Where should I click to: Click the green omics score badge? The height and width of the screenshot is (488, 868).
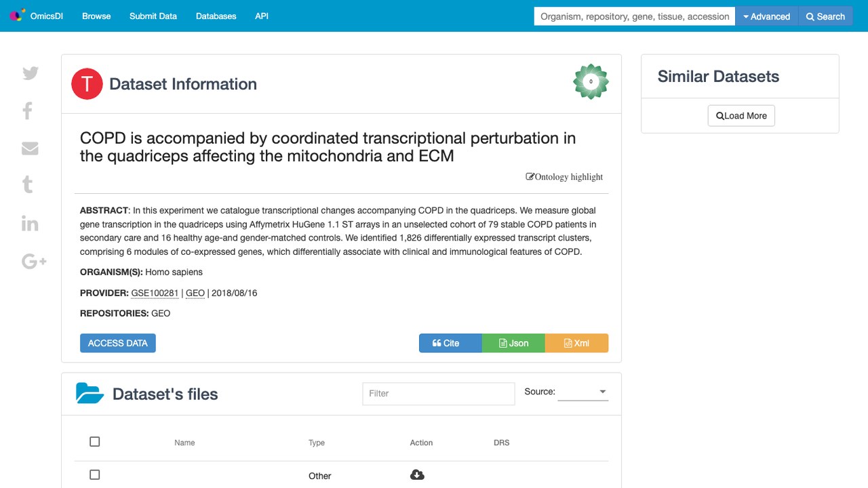(591, 81)
